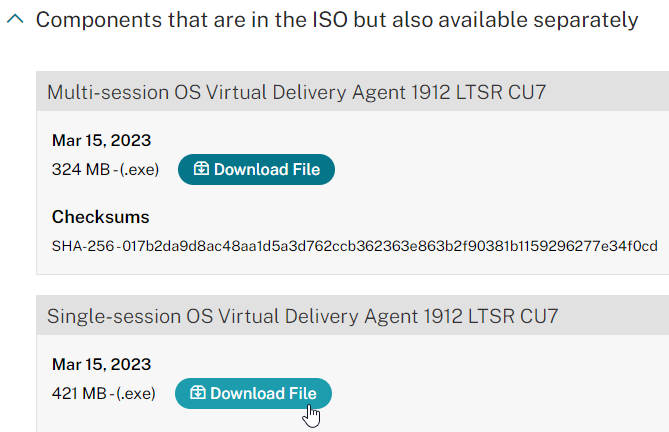The width and height of the screenshot is (669, 432).
Task: Click the '324 MB - (.exe)' file size text
Action: point(105,170)
